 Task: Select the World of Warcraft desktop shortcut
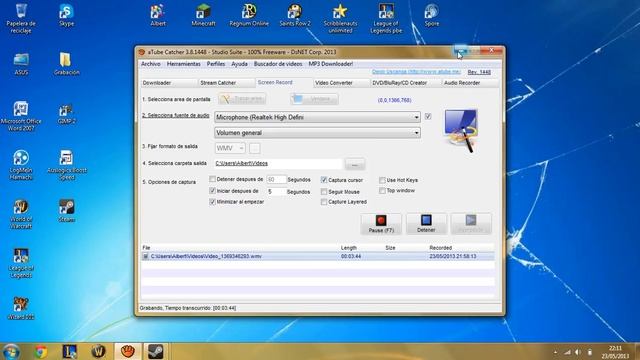coord(21,214)
